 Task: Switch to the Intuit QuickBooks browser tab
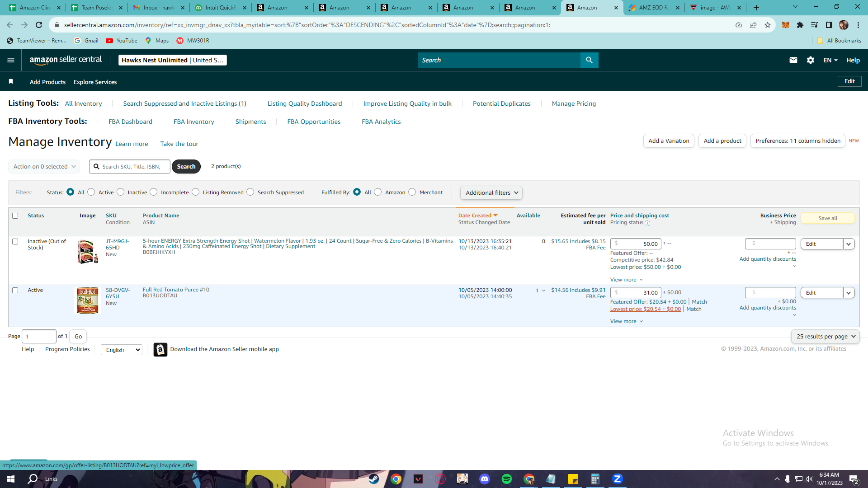click(221, 8)
